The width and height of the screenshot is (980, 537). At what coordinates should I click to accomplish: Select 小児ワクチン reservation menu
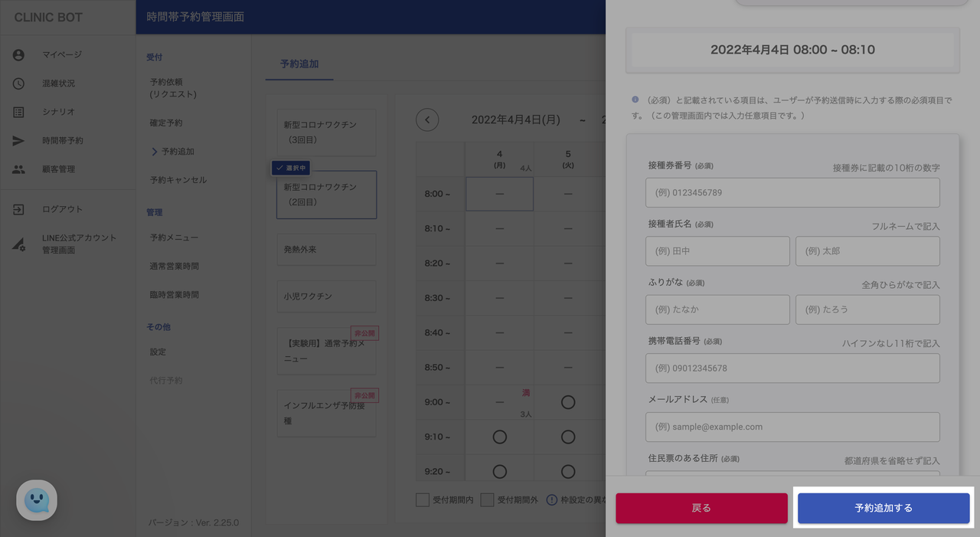[x=326, y=296]
